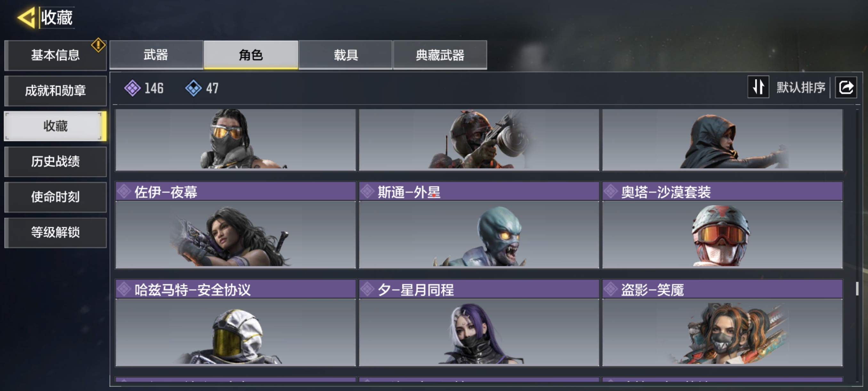Select the 斯通-外星 character card
Screen dimensions: 868x391
(x=479, y=225)
